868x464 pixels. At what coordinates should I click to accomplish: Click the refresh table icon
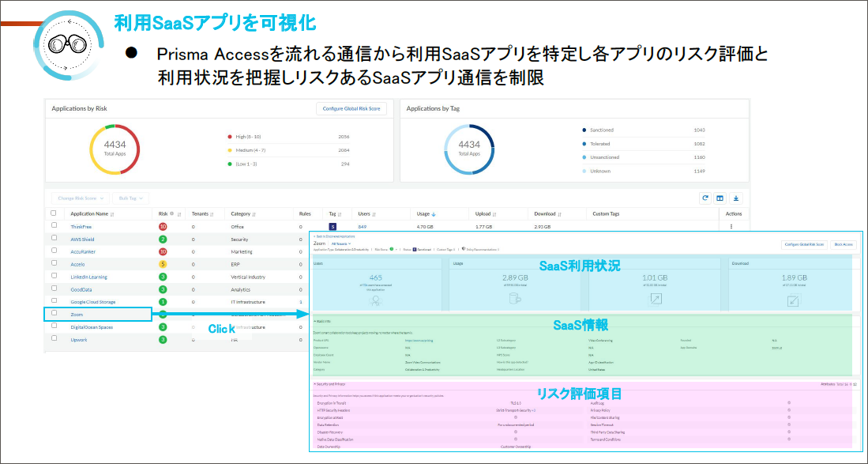click(x=705, y=198)
